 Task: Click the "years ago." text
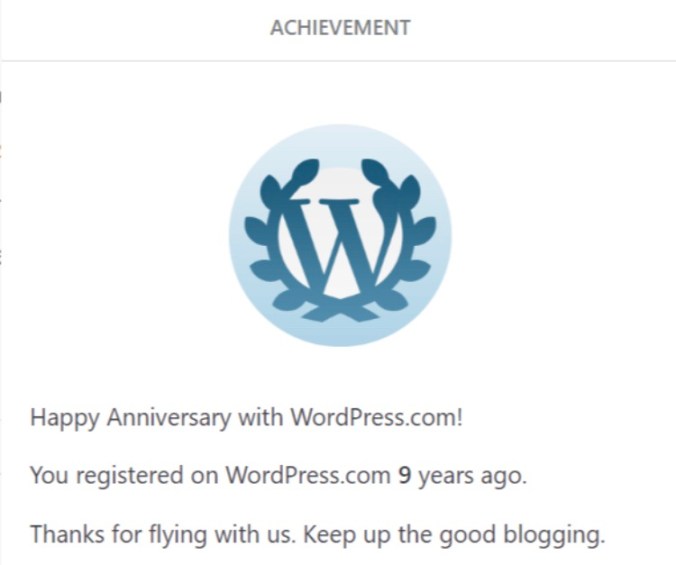click(472, 475)
